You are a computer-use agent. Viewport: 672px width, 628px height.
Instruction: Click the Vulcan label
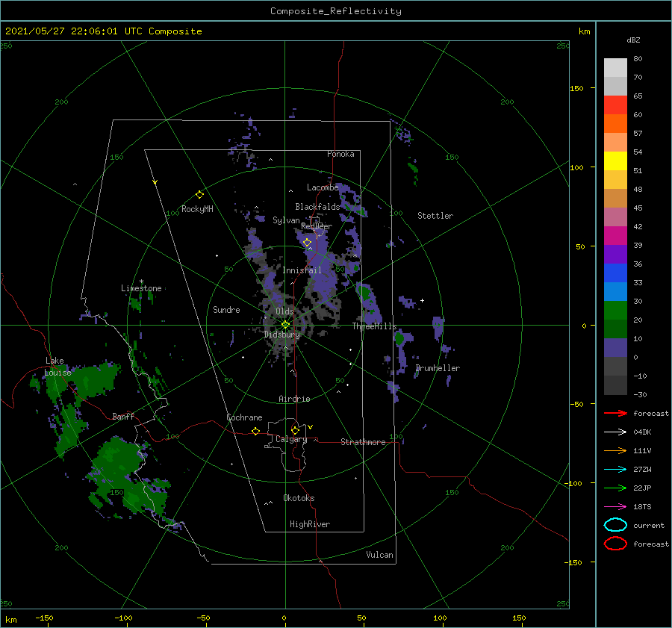pyautogui.click(x=379, y=555)
